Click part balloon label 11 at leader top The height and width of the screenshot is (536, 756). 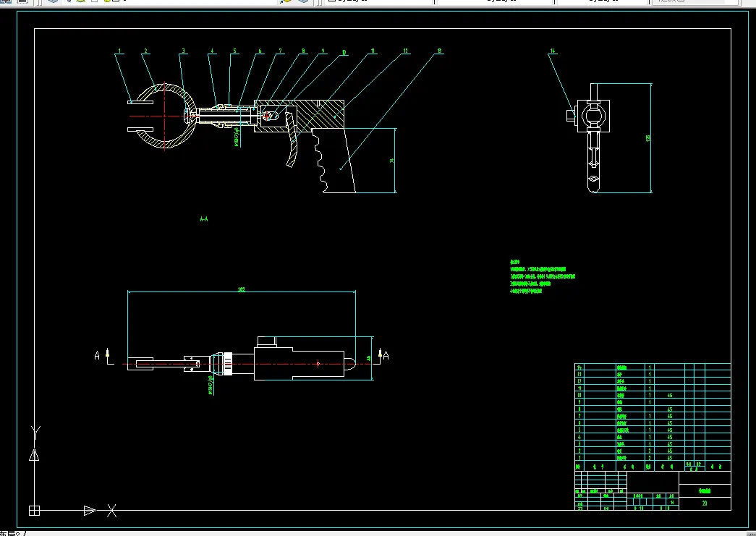click(373, 51)
